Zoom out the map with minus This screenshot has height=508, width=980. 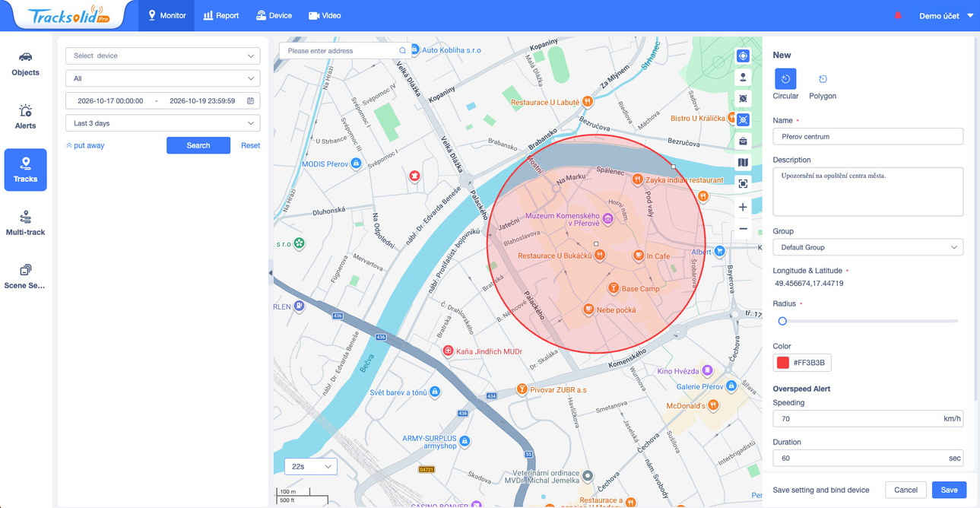pyautogui.click(x=743, y=229)
